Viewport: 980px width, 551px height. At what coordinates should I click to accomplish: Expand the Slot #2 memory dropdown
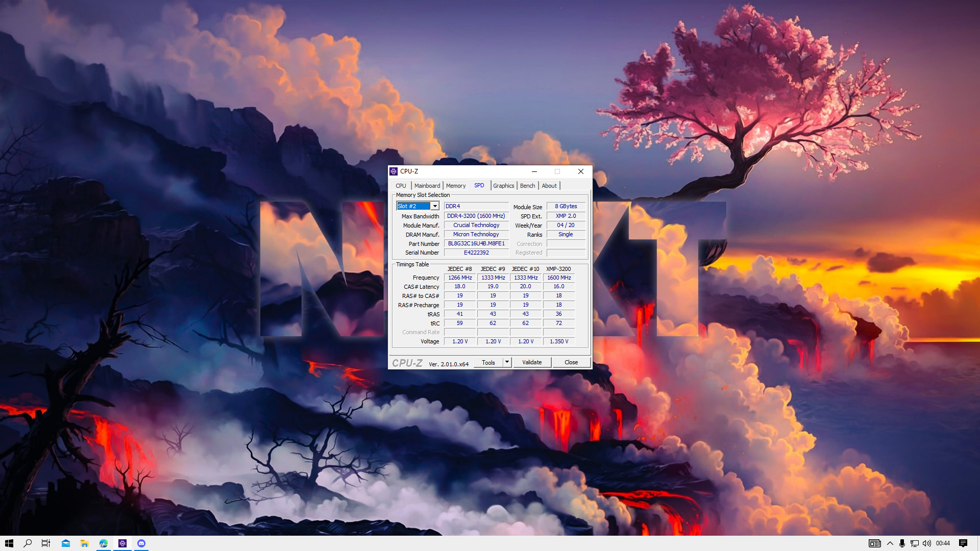(x=435, y=206)
